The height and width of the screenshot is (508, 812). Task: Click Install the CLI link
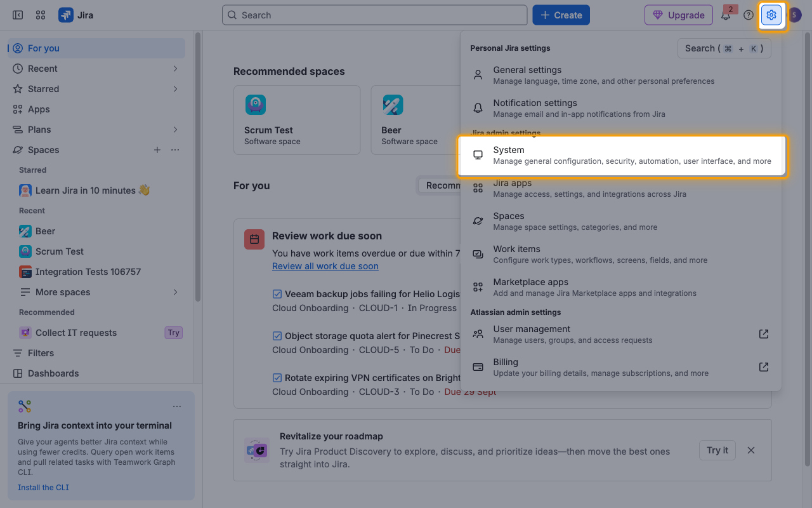(43, 488)
